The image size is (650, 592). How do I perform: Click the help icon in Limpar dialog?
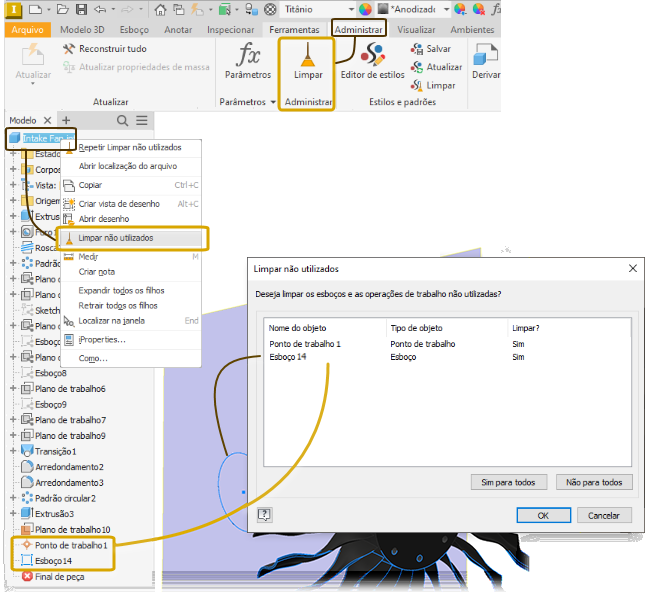(x=264, y=515)
